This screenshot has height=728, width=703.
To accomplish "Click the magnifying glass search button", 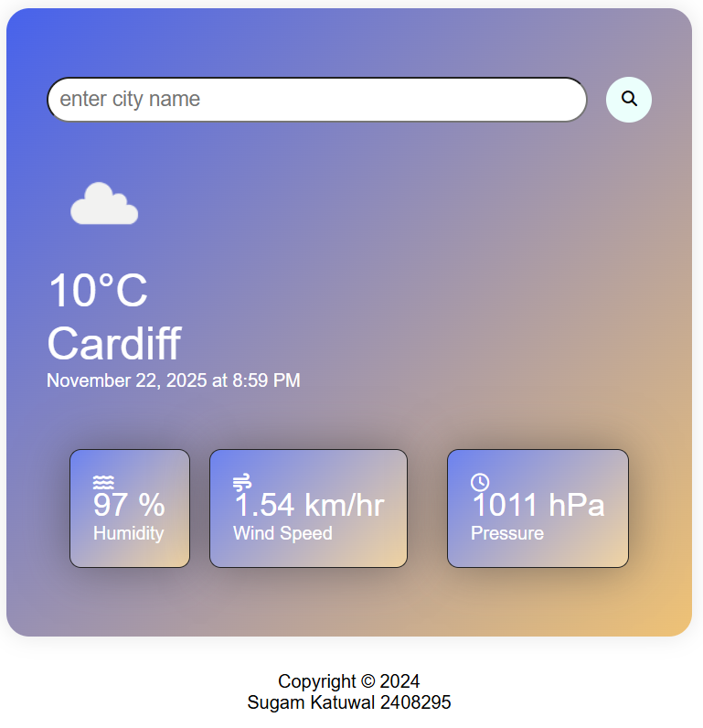I will coord(628,100).
